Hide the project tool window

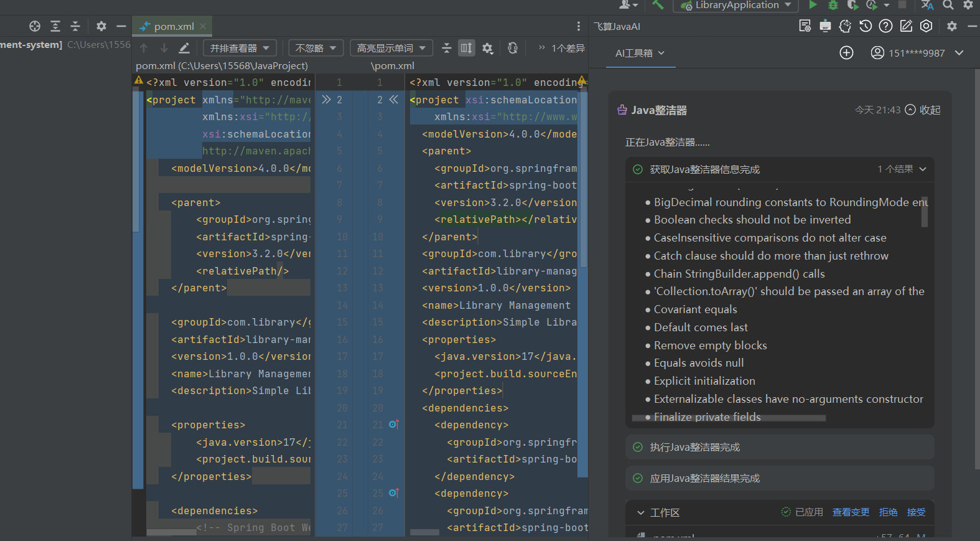(x=121, y=26)
